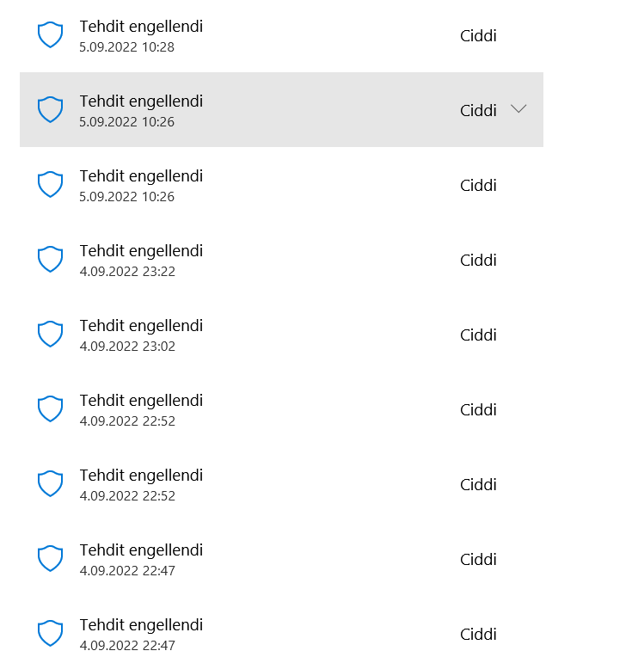Select the "Ciddi" label on the 23:02 row
Viewport: 644px width, 657px height.
(x=478, y=335)
